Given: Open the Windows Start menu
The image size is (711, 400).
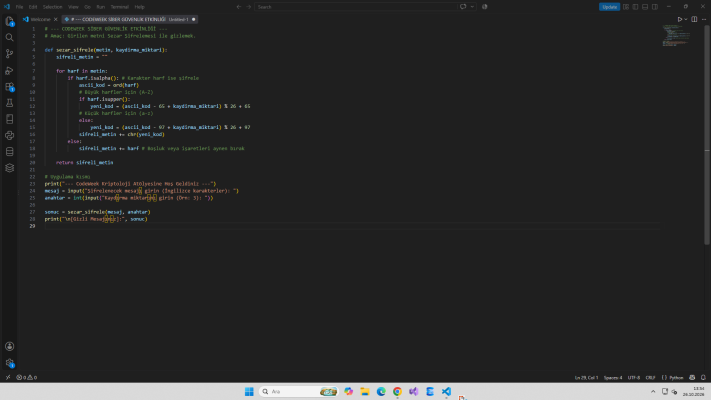Looking at the screenshot, I should tap(249, 391).
